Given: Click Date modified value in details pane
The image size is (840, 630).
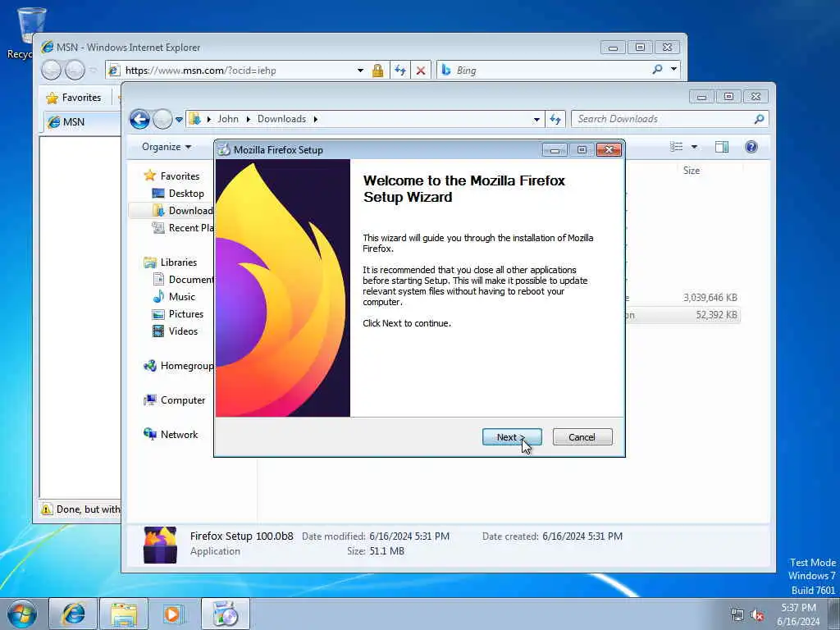Looking at the screenshot, I should click(x=409, y=536).
